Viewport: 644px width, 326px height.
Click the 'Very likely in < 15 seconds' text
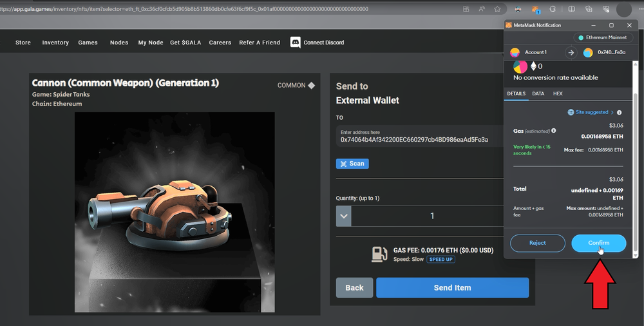pos(532,150)
